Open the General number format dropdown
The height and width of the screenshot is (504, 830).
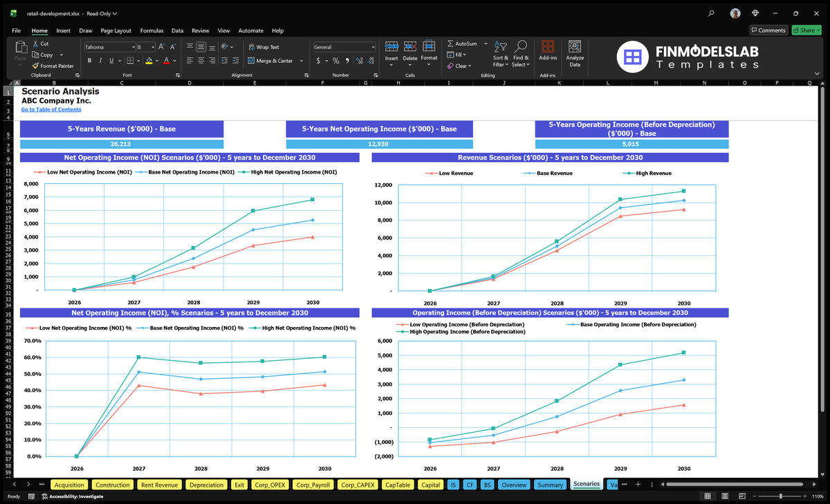pos(373,47)
